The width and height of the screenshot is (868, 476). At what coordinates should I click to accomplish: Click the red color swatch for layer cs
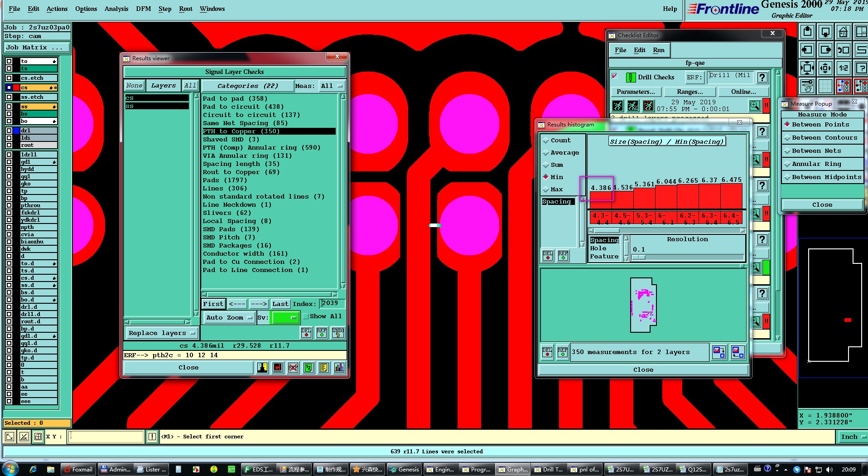tap(16, 87)
